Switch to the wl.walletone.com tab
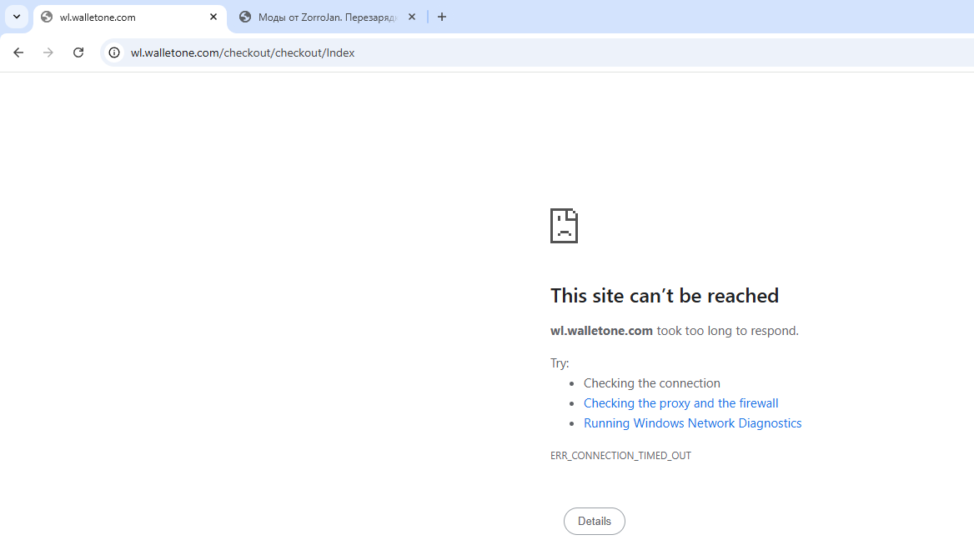Image resolution: width=974 pixels, height=560 pixels. click(x=125, y=17)
